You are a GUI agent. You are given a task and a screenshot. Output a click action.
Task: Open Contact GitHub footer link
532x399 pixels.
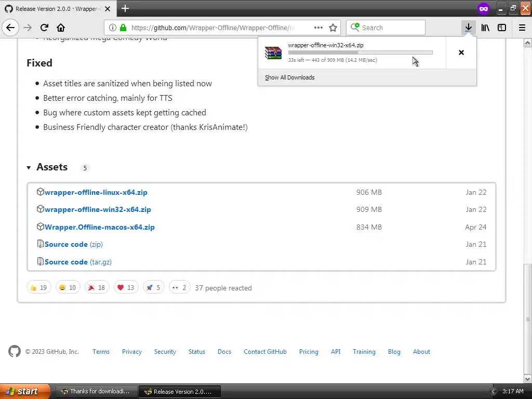(265, 352)
